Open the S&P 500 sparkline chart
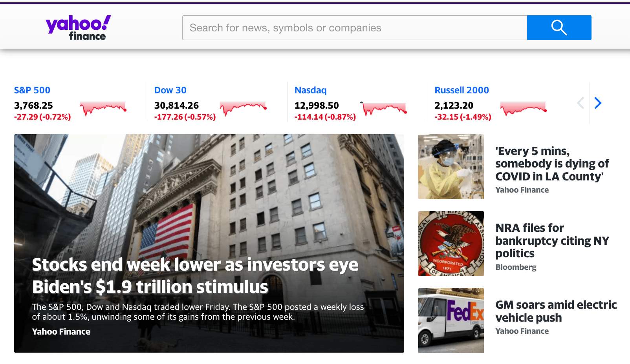Image resolution: width=630 pixels, height=364 pixels. (x=103, y=109)
